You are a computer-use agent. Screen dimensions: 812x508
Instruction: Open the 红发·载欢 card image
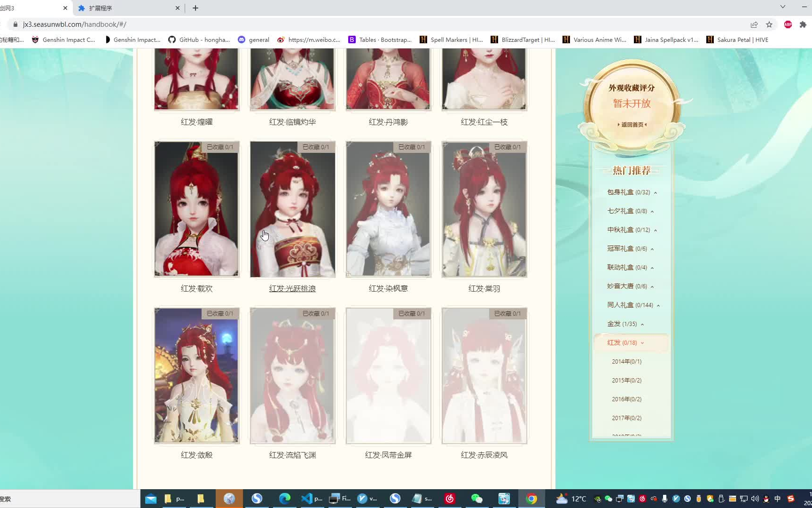(196, 209)
